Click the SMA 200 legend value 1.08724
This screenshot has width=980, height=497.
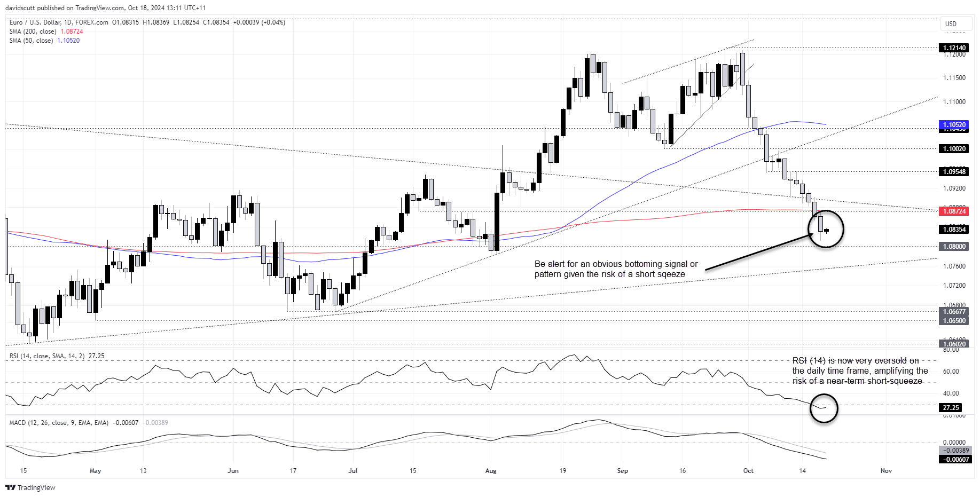pyautogui.click(x=72, y=31)
